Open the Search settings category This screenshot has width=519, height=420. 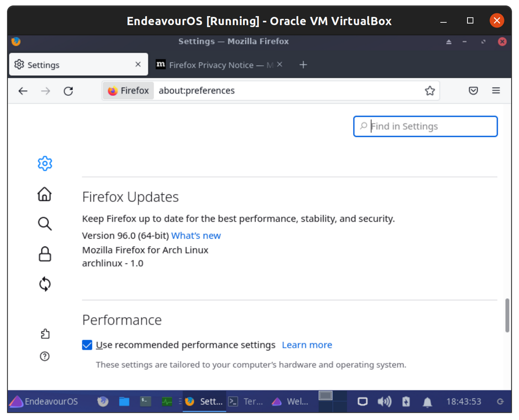click(45, 224)
